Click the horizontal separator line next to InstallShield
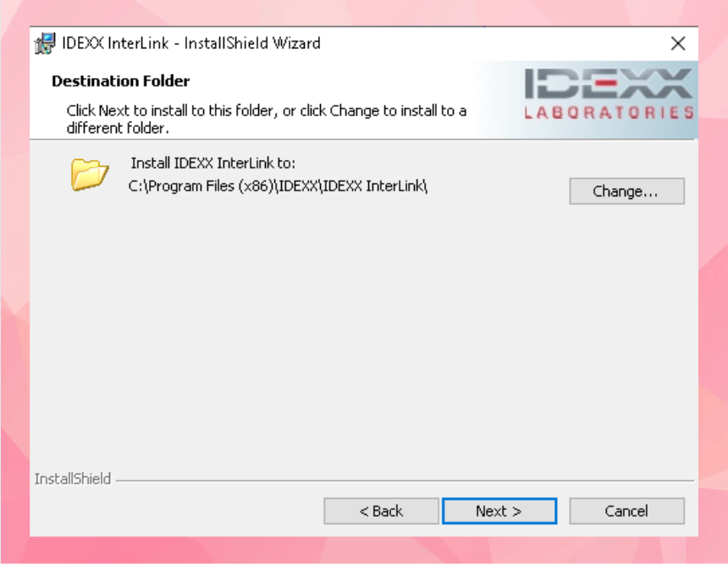Viewport: 728px width, 564px height. tap(405, 480)
